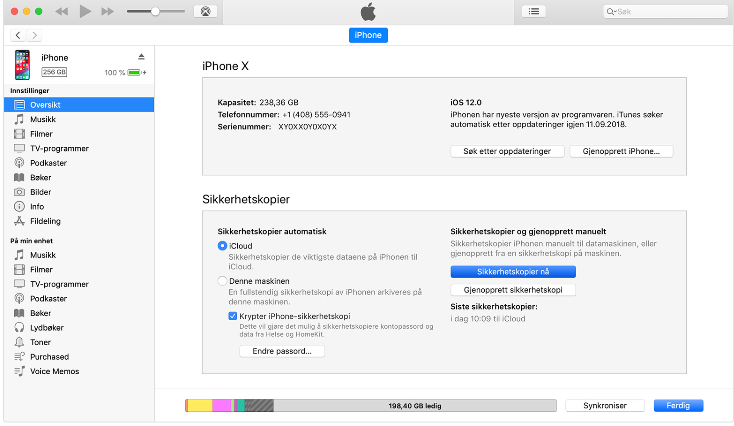Click Sikkerhetskopier nå button
734x426 pixels.
513,272
